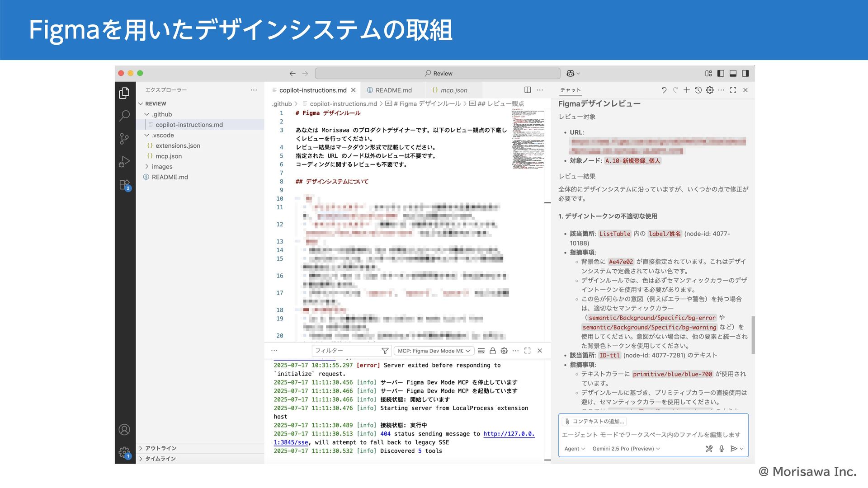
Task: Open the Search view in the activity bar
Action: [124, 116]
